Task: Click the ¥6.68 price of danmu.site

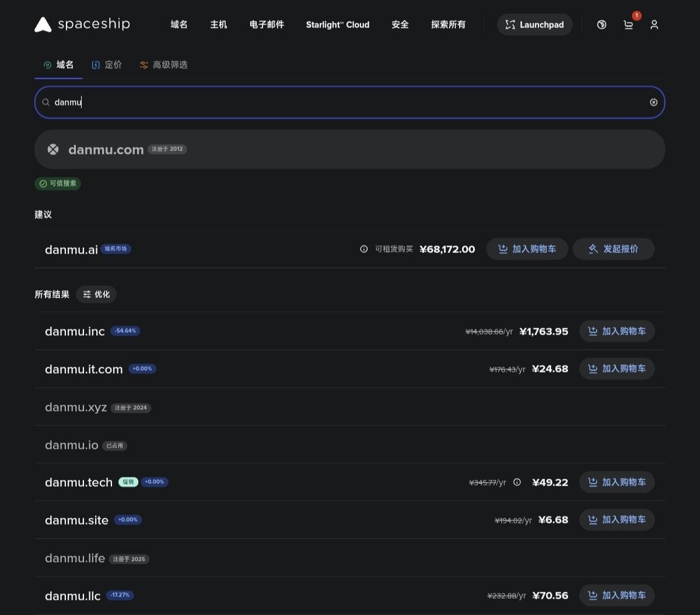Action: click(553, 520)
